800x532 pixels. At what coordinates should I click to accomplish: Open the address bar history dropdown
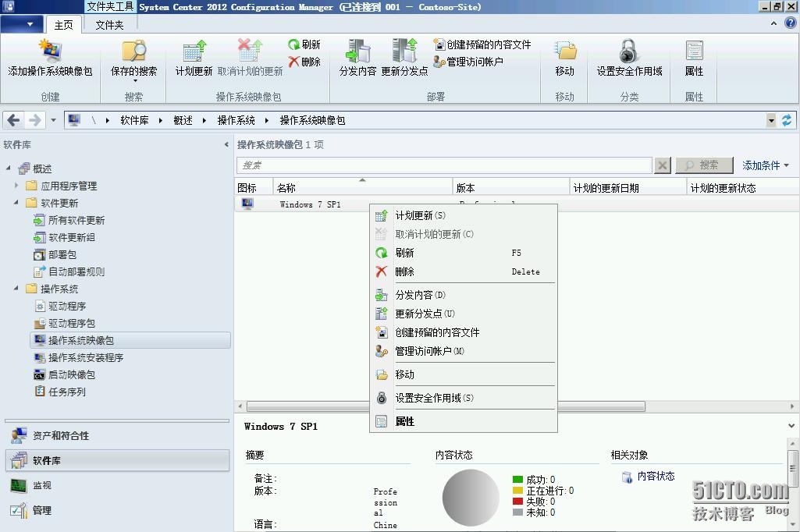pyautogui.click(x=771, y=121)
